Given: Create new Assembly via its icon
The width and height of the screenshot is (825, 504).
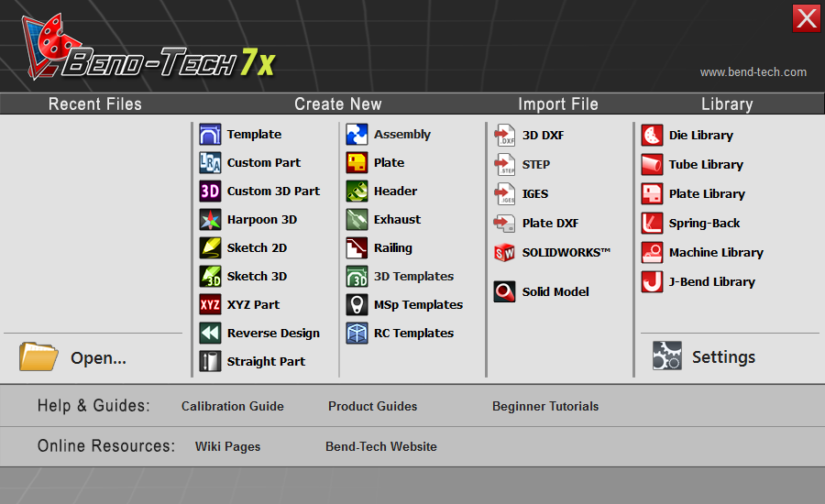Looking at the screenshot, I should point(357,134).
